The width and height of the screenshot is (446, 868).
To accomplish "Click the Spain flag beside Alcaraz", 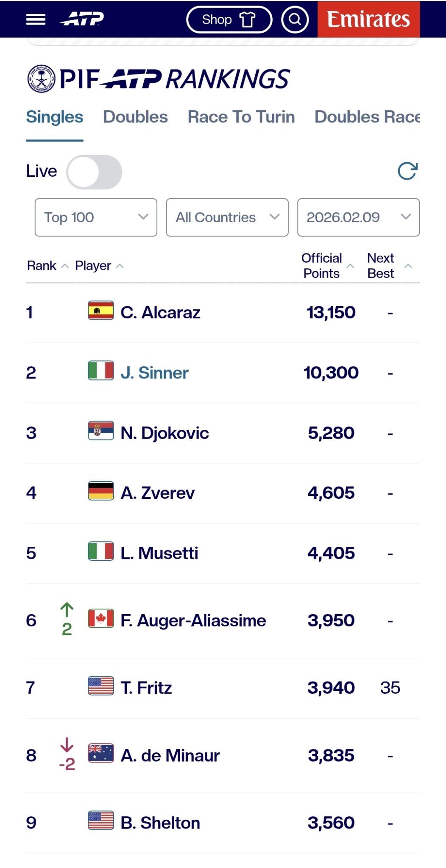I will pyautogui.click(x=100, y=310).
